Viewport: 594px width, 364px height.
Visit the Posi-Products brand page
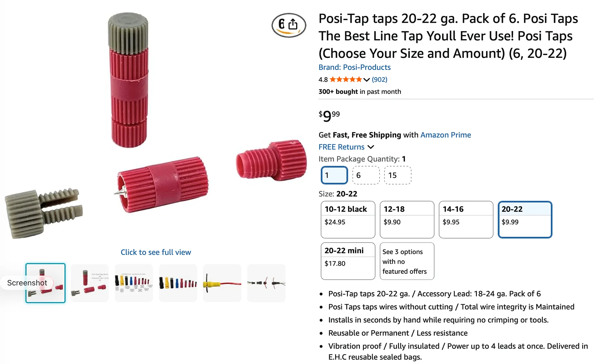(355, 67)
